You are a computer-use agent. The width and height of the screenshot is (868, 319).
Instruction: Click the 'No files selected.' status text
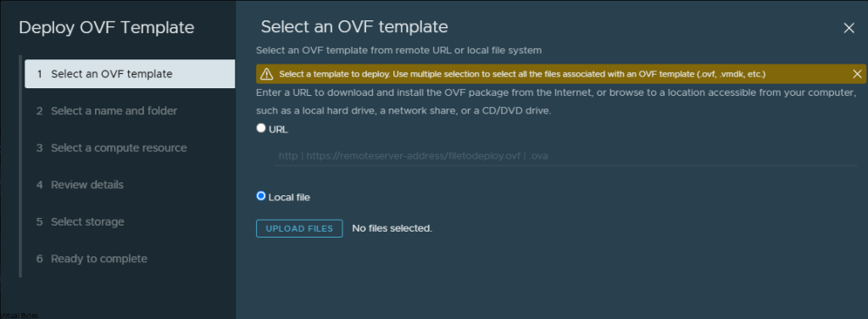click(x=392, y=228)
